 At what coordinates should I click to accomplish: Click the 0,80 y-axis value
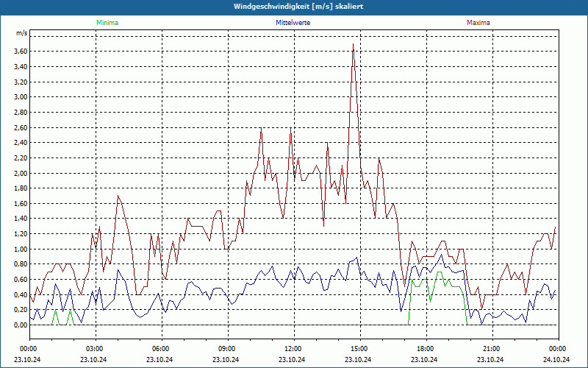tap(21, 264)
